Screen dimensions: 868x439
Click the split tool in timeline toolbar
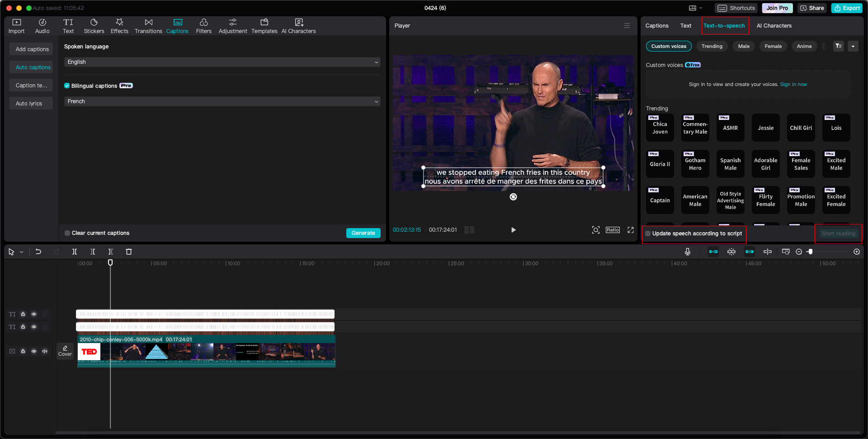click(75, 252)
